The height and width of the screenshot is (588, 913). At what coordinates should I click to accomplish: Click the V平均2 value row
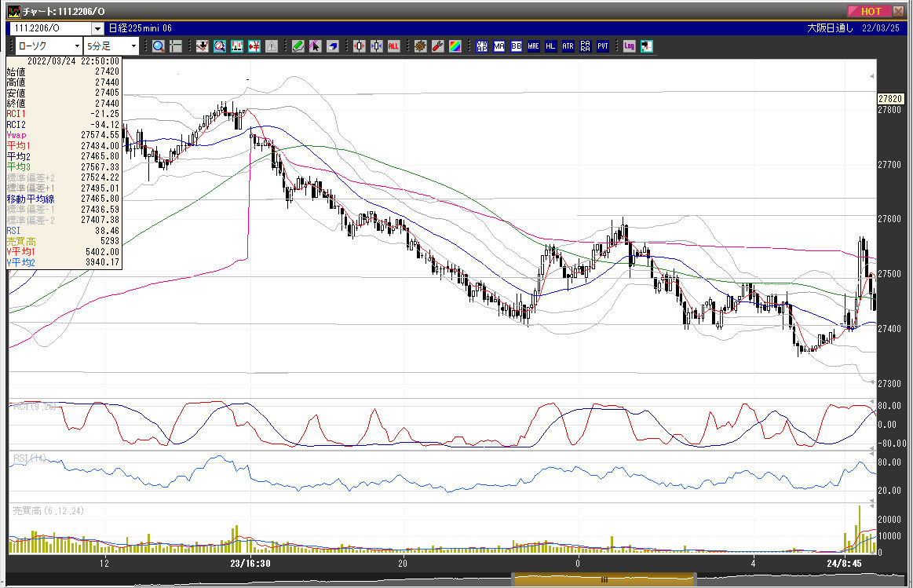[64, 262]
